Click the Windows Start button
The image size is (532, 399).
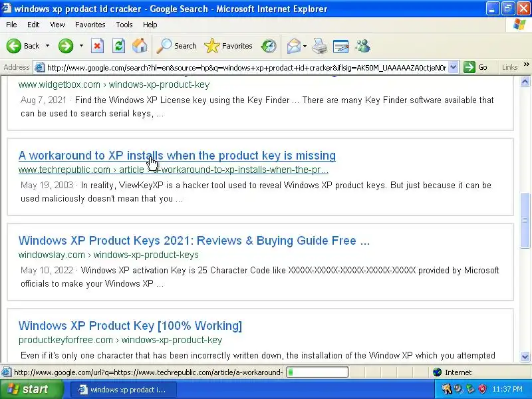coord(31,389)
